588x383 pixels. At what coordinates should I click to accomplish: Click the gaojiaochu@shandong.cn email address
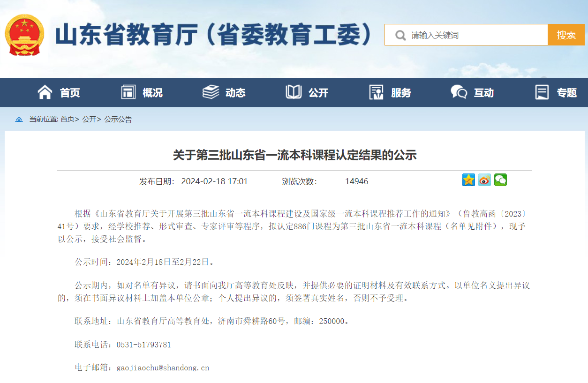(163, 368)
